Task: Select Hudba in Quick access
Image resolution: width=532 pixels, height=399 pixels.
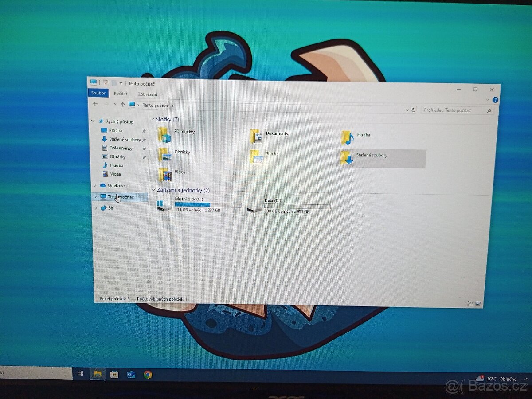Action: [x=113, y=165]
